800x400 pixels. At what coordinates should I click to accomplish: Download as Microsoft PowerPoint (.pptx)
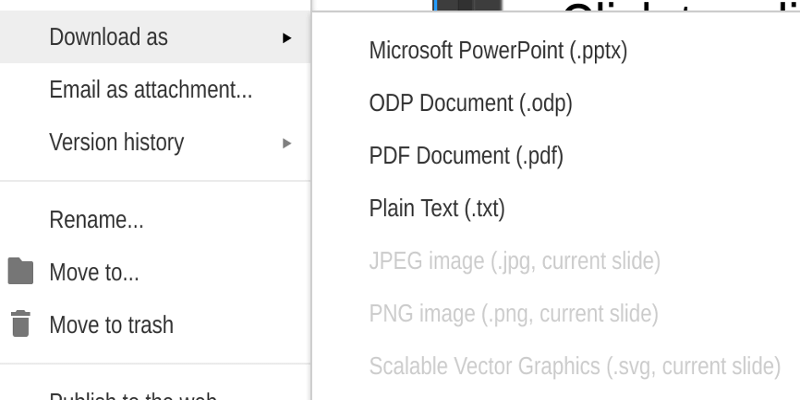[498, 51]
